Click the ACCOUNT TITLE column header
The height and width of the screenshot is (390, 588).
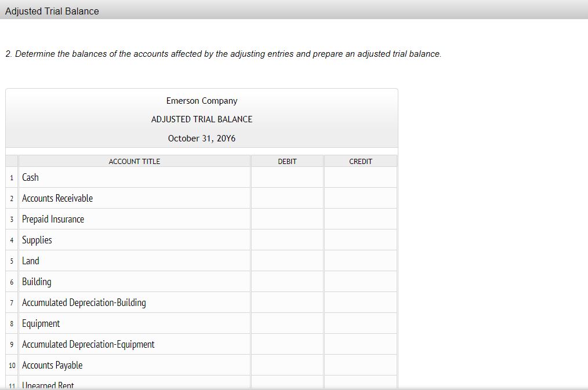134,161
